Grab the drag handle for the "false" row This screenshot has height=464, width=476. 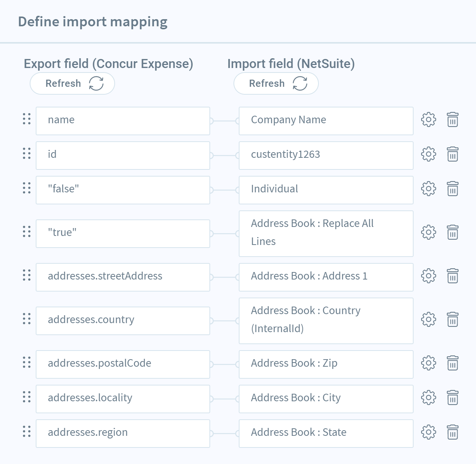pyautogui.click(x=27, y=188)
